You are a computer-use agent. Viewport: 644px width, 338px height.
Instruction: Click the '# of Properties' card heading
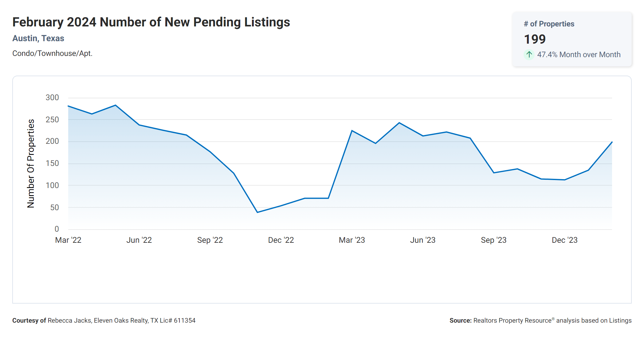tap(549, 24)
